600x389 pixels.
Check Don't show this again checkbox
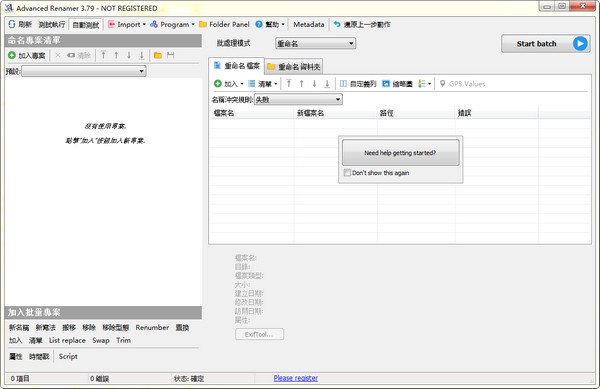347,173
